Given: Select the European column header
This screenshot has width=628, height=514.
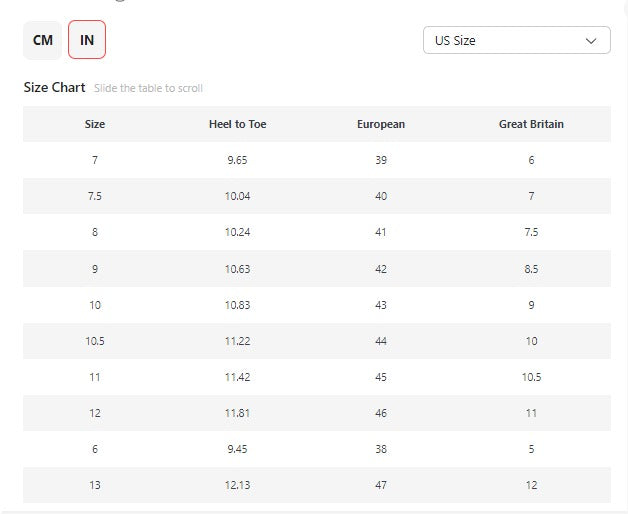Looking at the screenshot, I should (381, 124).
